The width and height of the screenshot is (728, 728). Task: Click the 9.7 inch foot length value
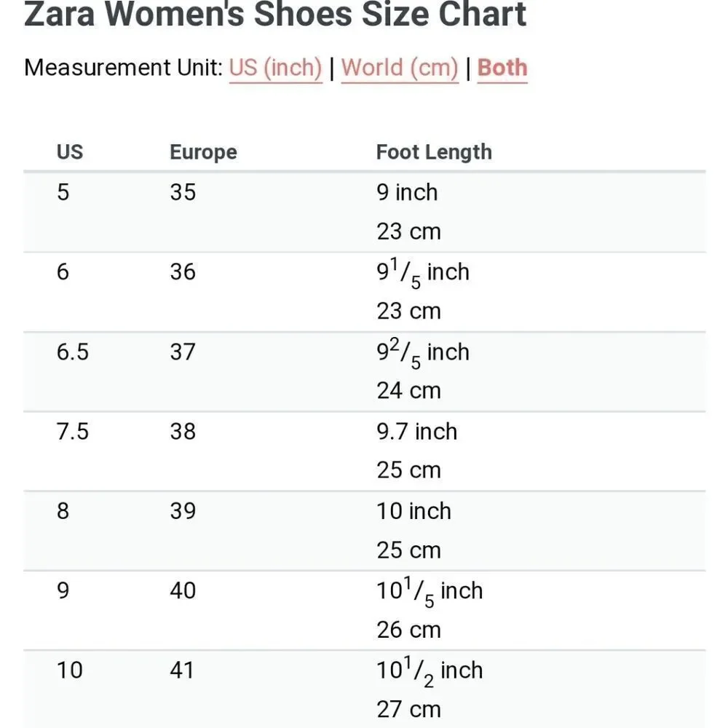click(x=417, y=432)
